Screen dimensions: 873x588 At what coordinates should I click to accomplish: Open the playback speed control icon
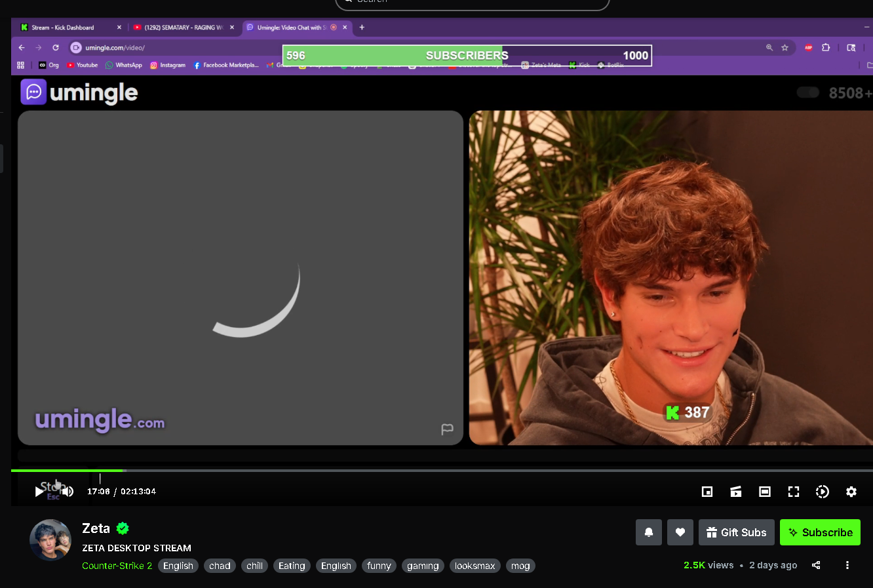(822, 492)
